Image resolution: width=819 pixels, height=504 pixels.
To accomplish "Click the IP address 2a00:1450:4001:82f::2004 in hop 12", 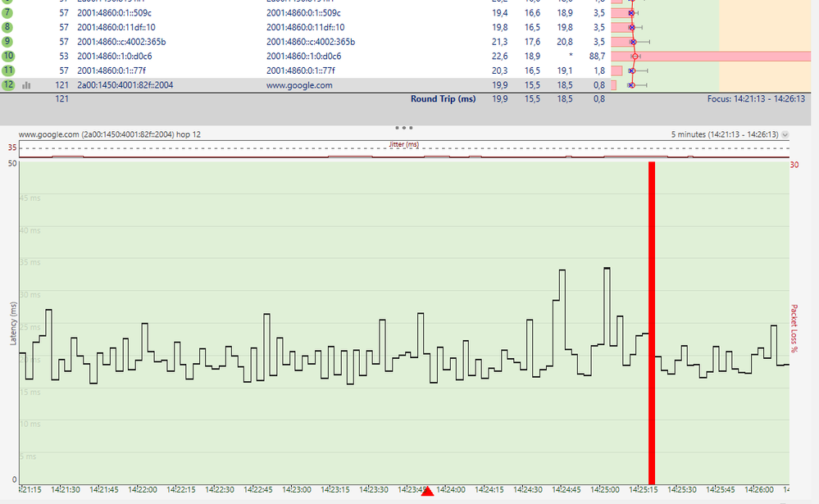I will click(x=125, y=85).
